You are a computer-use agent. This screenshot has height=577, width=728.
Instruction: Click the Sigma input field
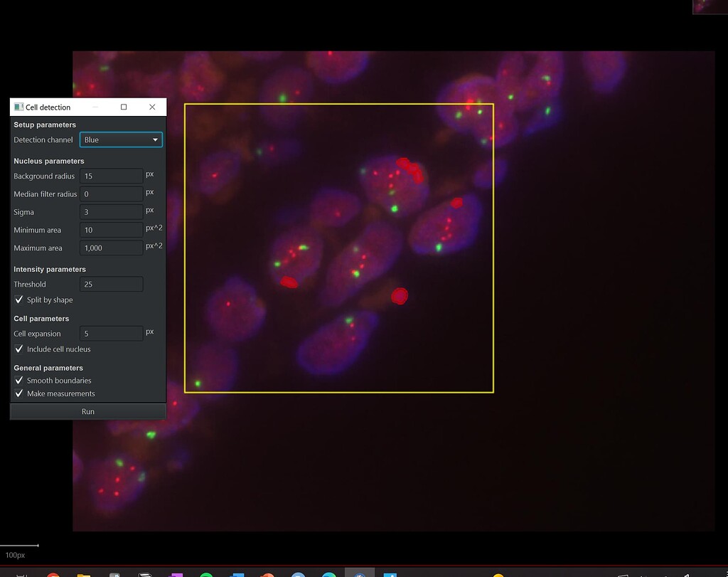(111, 211)
